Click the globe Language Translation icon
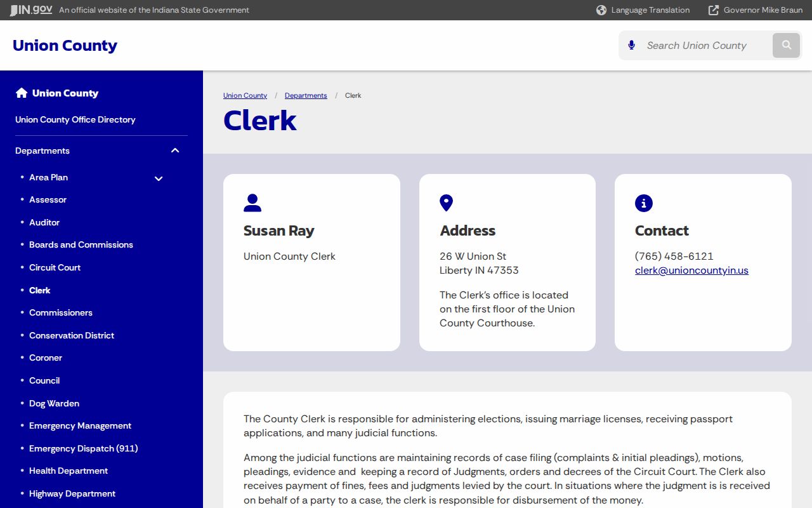 click(x=601, y=10)
